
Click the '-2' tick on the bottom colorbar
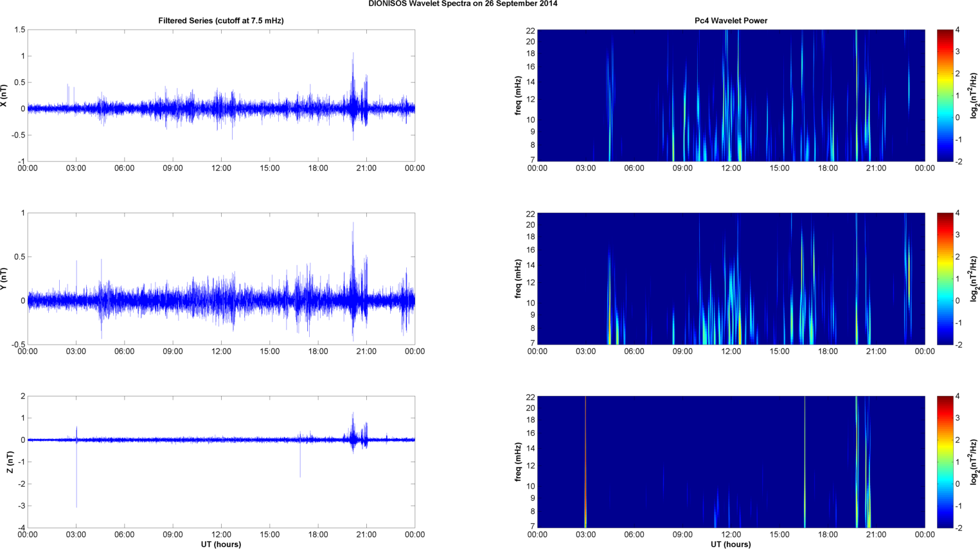coord(958,528)
